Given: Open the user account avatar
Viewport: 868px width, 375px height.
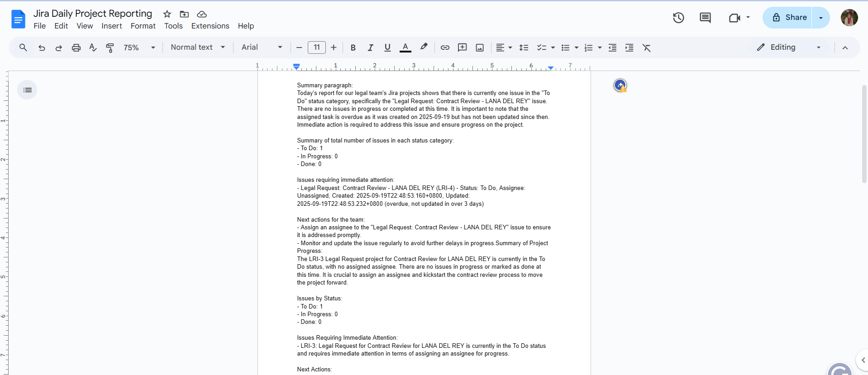Looking at the screenshot, I should 849,18.
